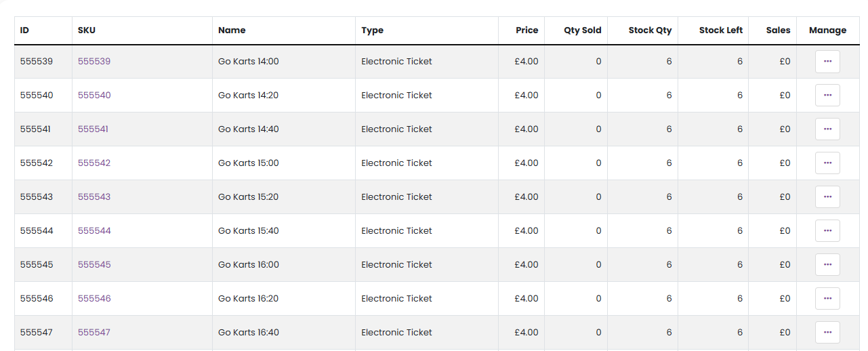The width and height of the screenshot is (868, 351).
Task: Sort table by the Name header
Action: click(x=232, y=30)
